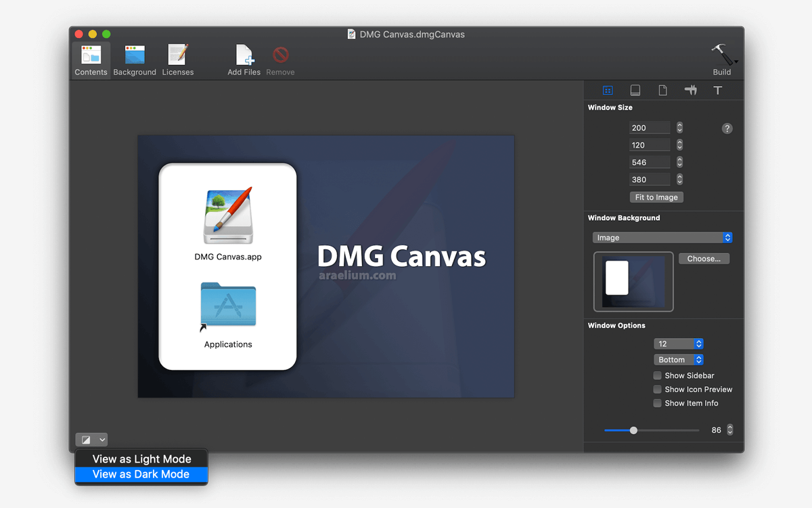Click the DMG Canvas.dmgCanvas window title
Screen dimensions: 812x508
tap(412, 34)
